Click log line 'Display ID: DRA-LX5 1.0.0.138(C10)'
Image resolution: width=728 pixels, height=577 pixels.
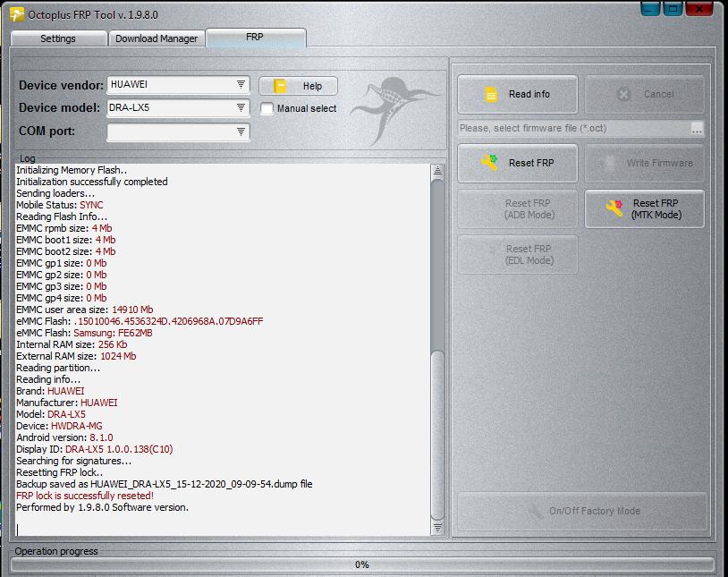pyautogui.click(x=95, y=449)
